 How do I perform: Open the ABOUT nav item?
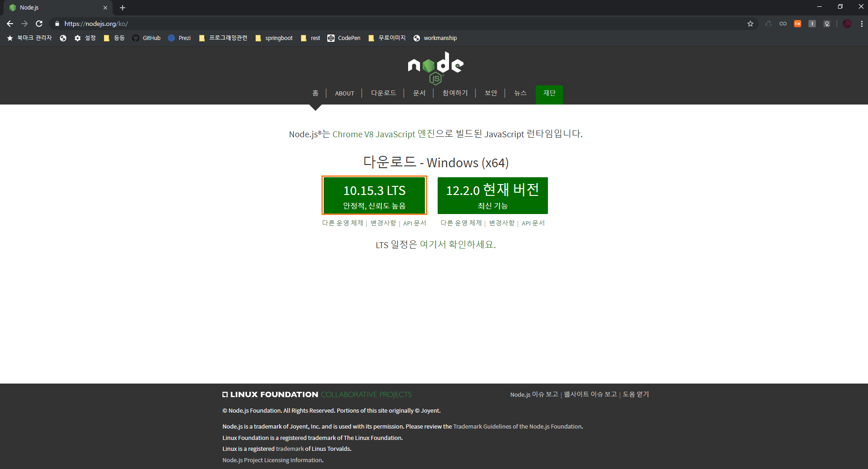pyautogui.click(x=345, y=93)
